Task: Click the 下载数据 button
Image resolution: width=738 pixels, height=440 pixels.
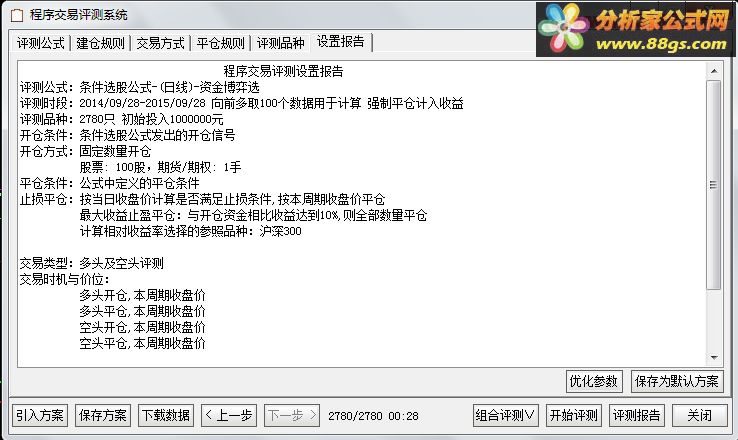Action: point(166,416)
